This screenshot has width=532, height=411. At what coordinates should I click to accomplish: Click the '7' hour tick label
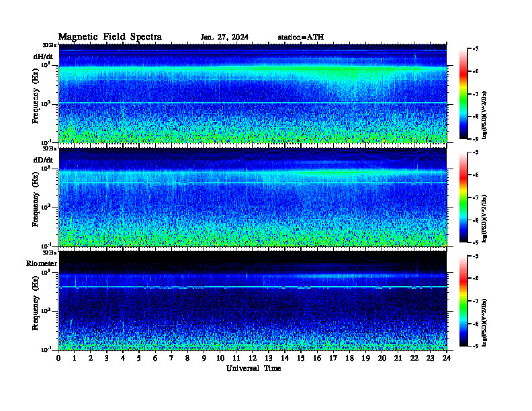pos(172,359)
